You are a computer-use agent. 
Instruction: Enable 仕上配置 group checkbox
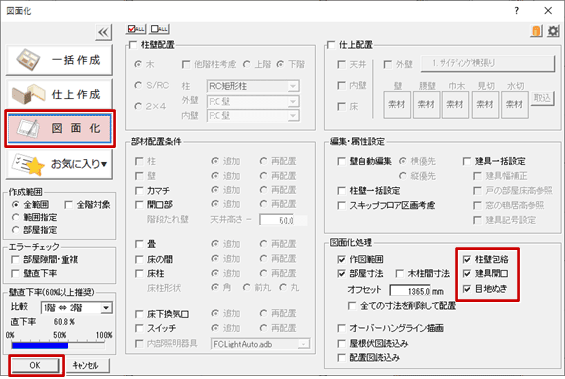332,45
